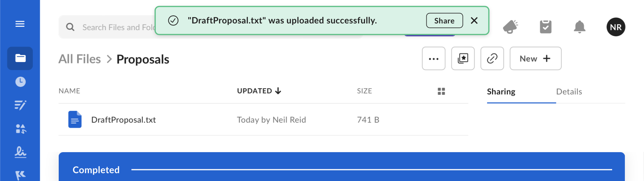Click the megaphone announcements icon

coord(511,27)
